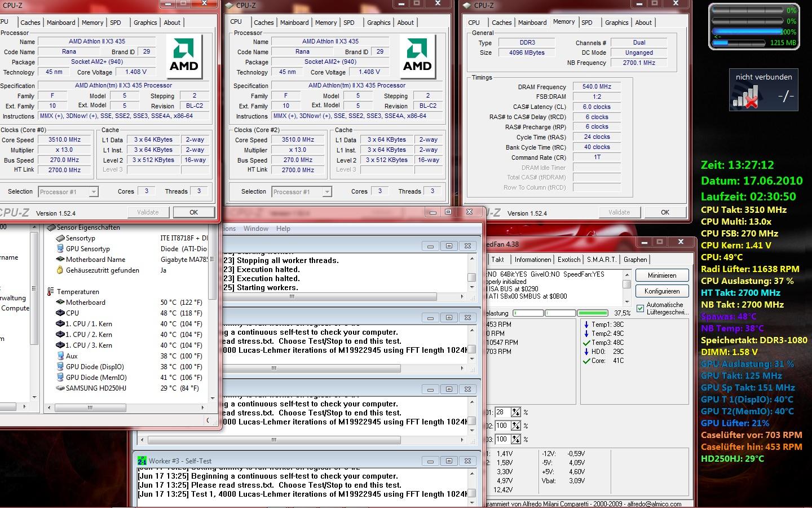Click the Konfigurieren button in SpeedFan
The height and width of the screenshot is (508, 812).
662,291
